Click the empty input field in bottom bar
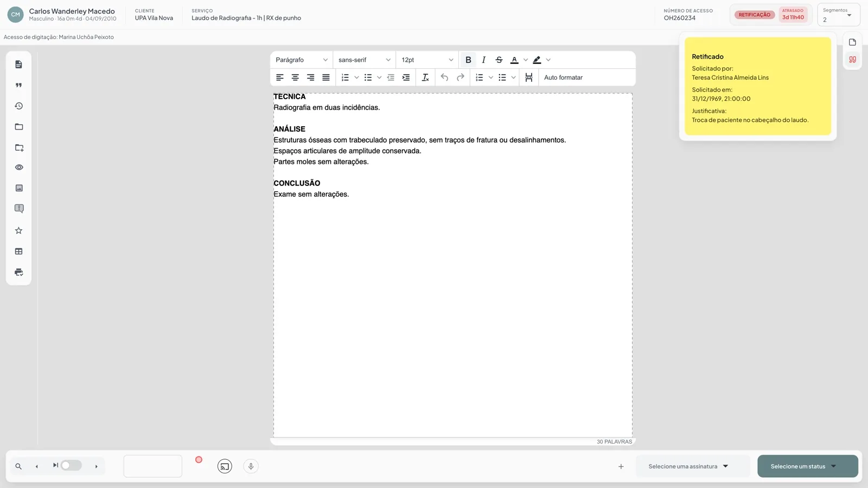This screenshot has height=488, width=868. click(153, 466)
